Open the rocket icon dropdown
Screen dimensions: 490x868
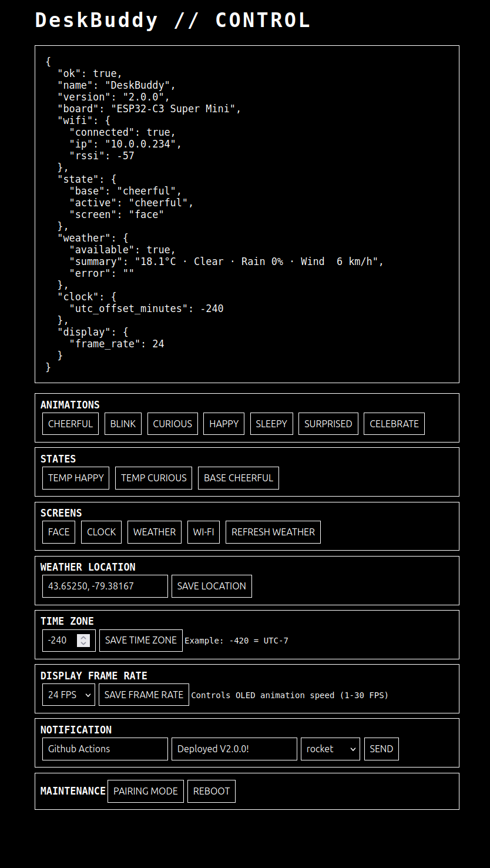tap(330, 749)
